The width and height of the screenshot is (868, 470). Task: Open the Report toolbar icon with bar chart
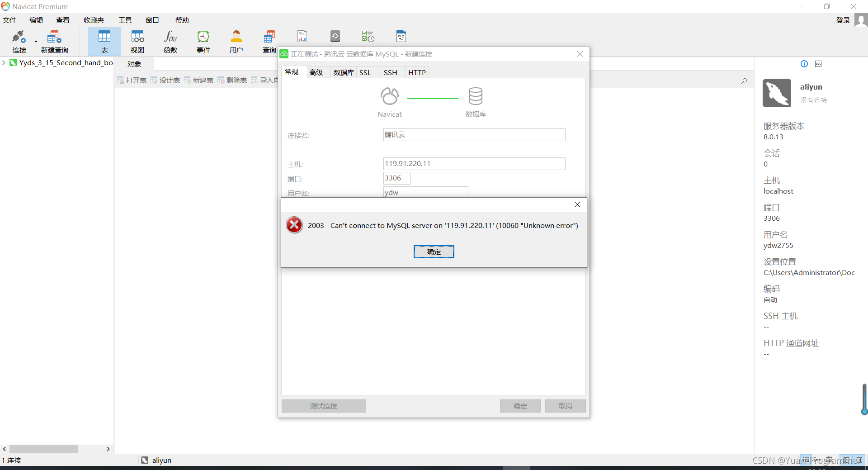coord(302,36)
